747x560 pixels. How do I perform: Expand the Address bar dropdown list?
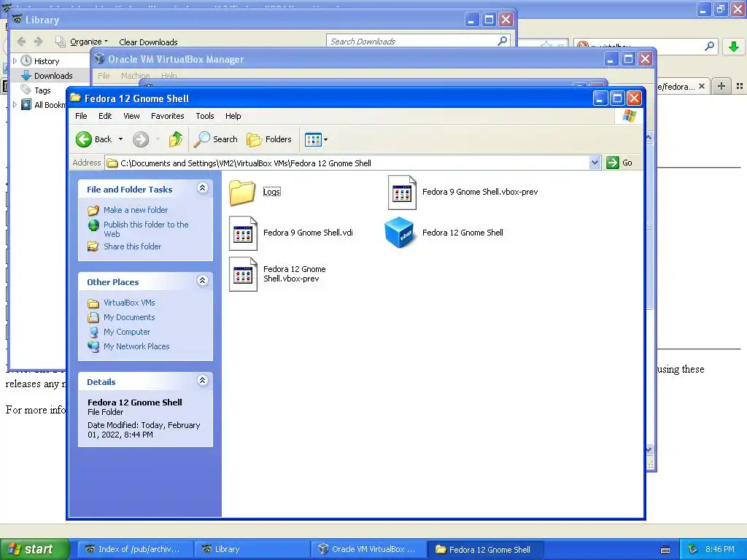(x=595, y=163)
